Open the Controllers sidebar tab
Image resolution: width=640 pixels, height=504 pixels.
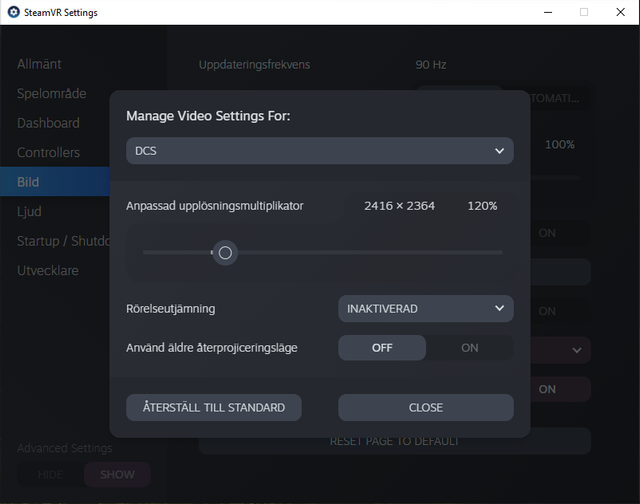(55, 152)
